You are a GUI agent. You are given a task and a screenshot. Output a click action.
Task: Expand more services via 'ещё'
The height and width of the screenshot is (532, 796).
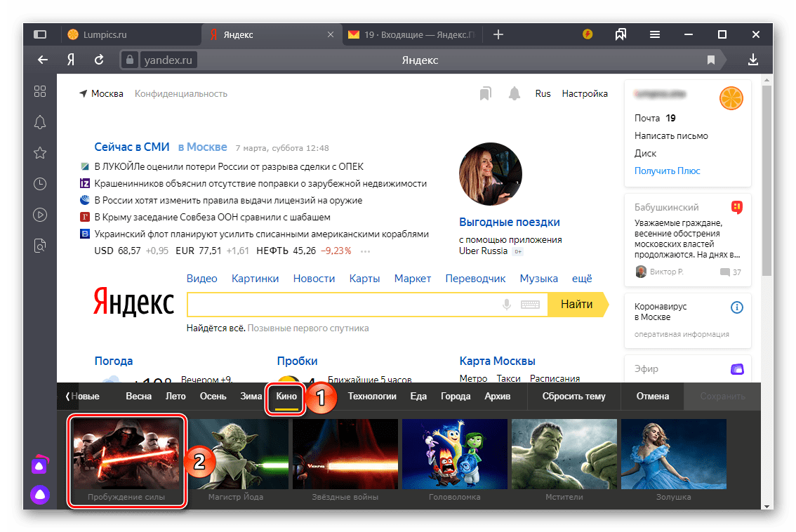(582, 279)
